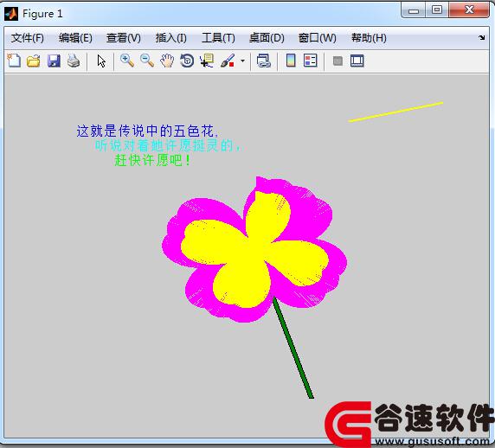Select the Zoom In magnifier tool
The height and width of the screenshot is (448, 495).
(x=127, y=61)
